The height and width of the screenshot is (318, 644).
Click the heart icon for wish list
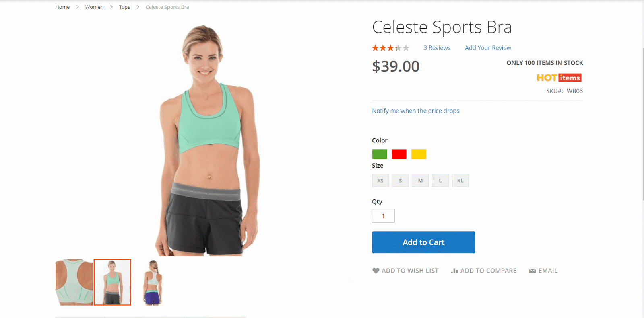pyautogui.click(x=376, y=271)
